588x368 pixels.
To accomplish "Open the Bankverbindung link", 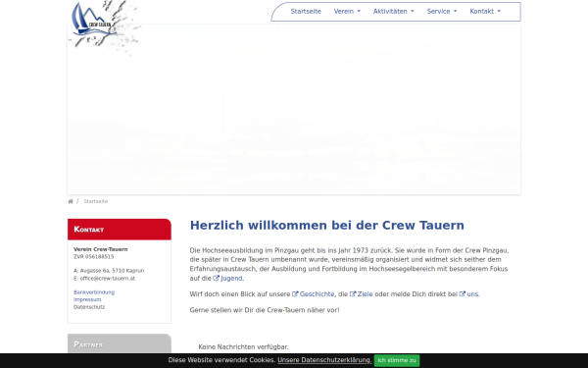I will (94, 292).
